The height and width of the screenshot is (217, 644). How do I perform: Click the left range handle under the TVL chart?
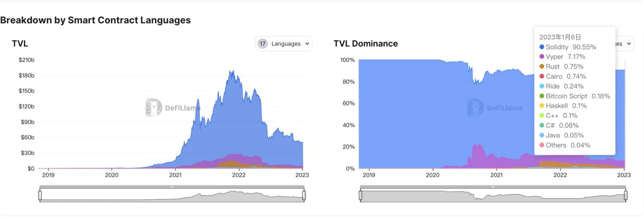(x=40, y=195)
